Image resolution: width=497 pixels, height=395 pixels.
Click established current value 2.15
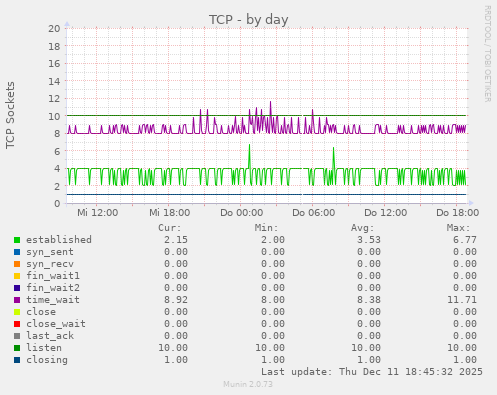coord(176,240)
